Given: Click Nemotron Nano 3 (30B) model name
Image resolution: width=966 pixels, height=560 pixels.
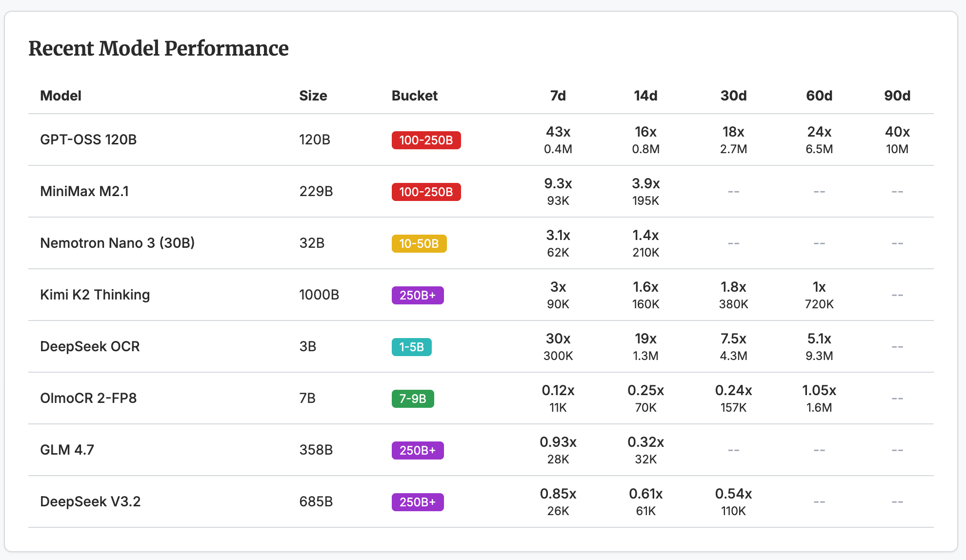Looking at the screenshot, I should [x=117, y=243].
